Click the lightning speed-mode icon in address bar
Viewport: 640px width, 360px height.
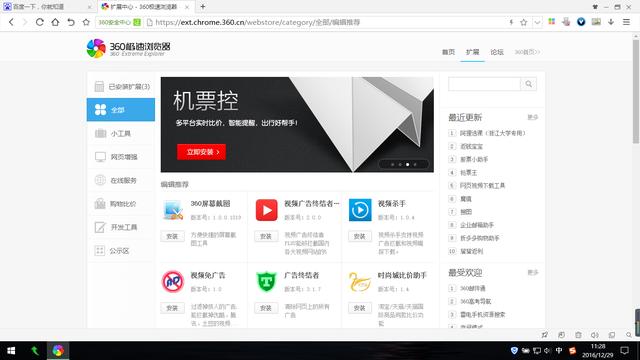click(511, 22)
